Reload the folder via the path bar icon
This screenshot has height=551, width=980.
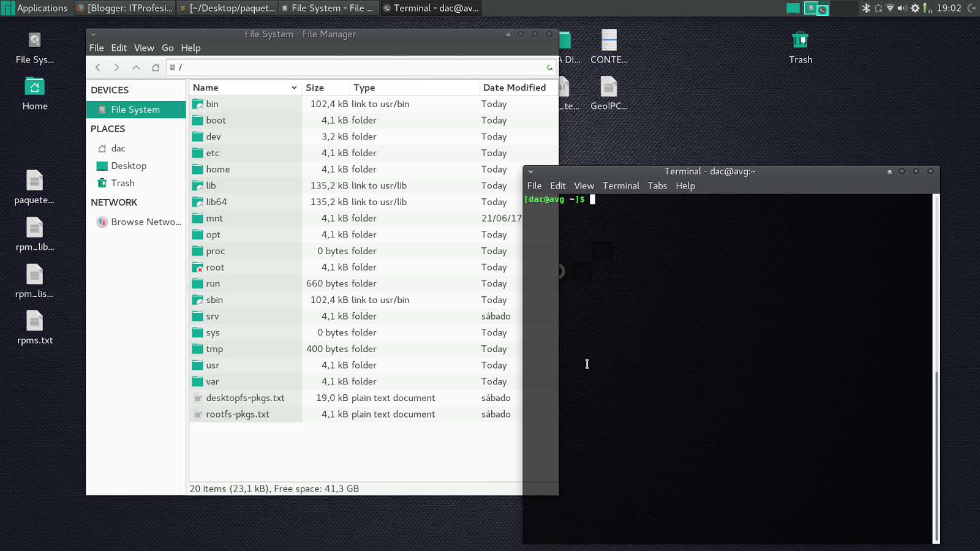[549, 67]
